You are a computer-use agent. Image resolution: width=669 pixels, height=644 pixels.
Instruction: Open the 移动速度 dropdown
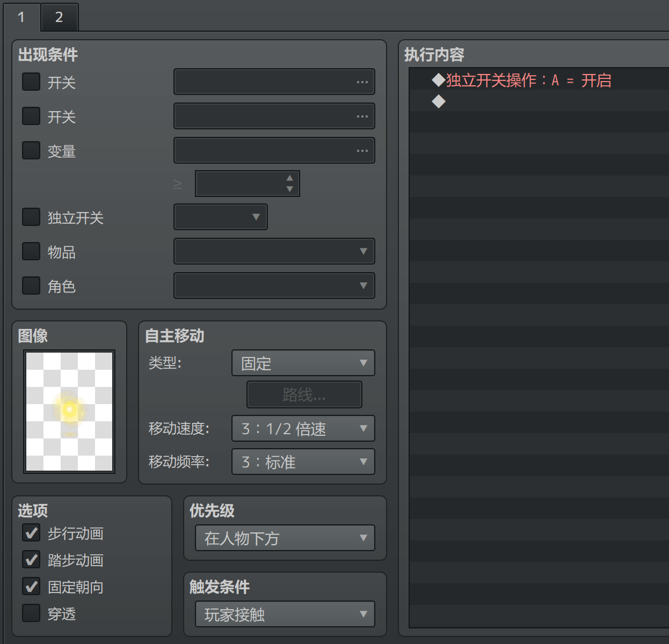[x=303, y=428]
